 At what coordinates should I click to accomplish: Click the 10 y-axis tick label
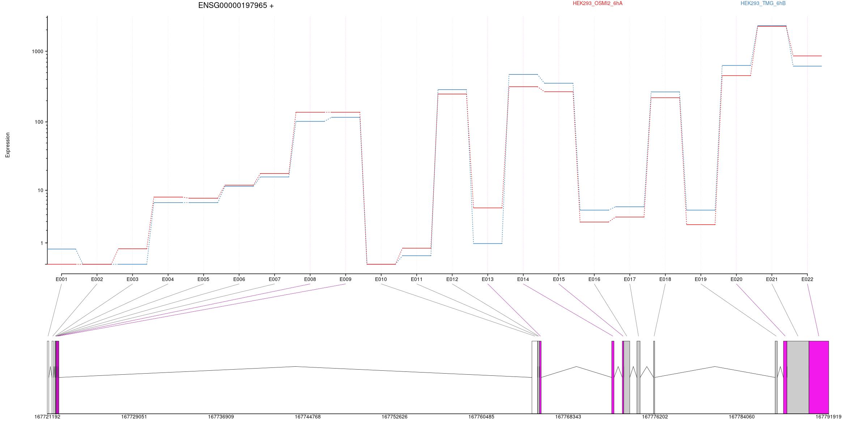pyautogui.click(x=41, y=190)
